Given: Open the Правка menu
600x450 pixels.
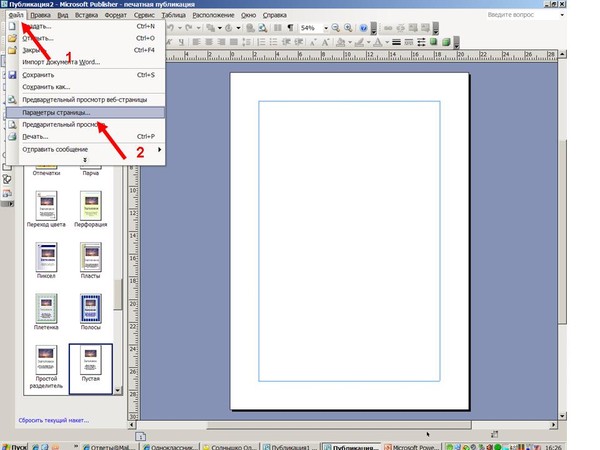Looking at the screenshot, I should point(40,15).
